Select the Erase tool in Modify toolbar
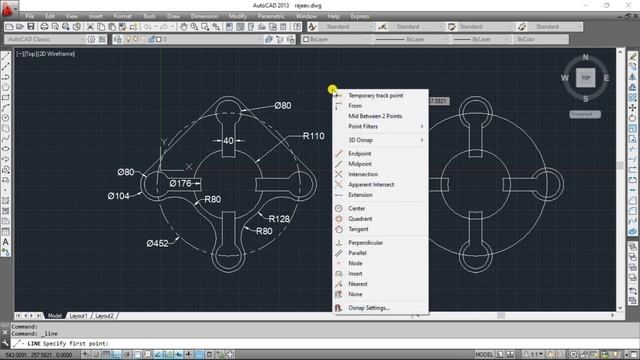Image resolution: width=640 pixels, height=360 pixels. 633,56
